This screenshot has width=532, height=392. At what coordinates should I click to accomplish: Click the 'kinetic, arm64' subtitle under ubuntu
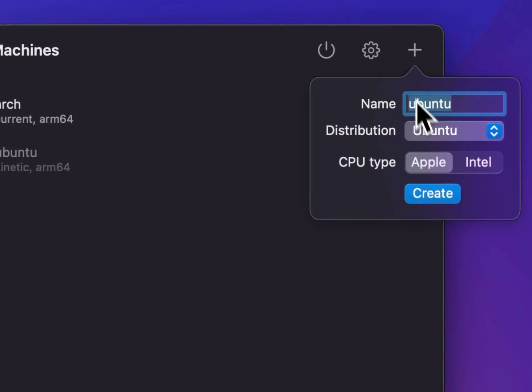(x=35, y=167)
